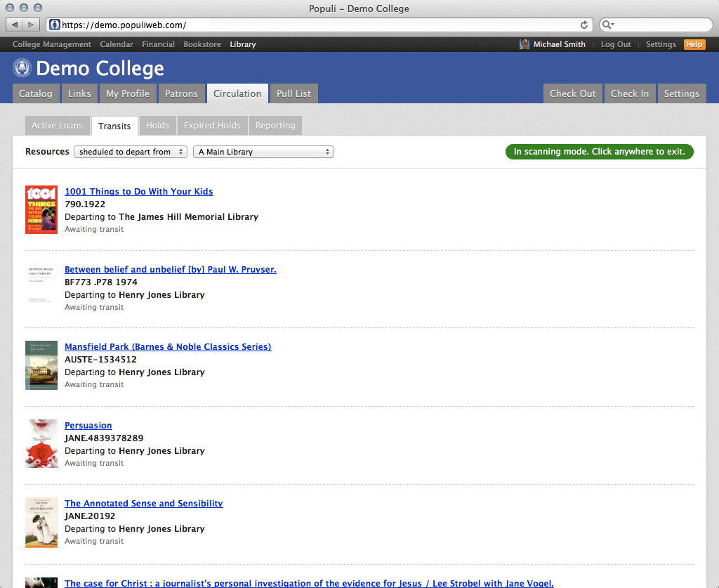Click the Check Out button

573,93
